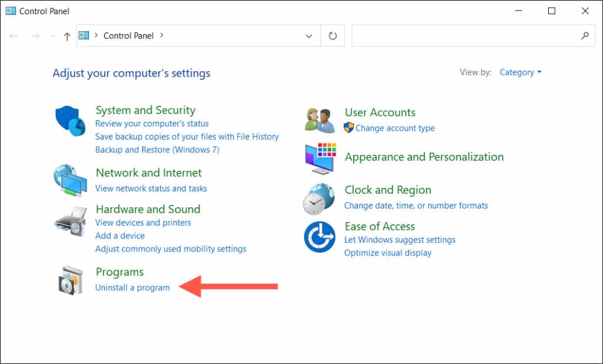Click the User Accounts people icon
Image resolution: width=603 pixels, height=364 pixels.
(x=320, y=120)
